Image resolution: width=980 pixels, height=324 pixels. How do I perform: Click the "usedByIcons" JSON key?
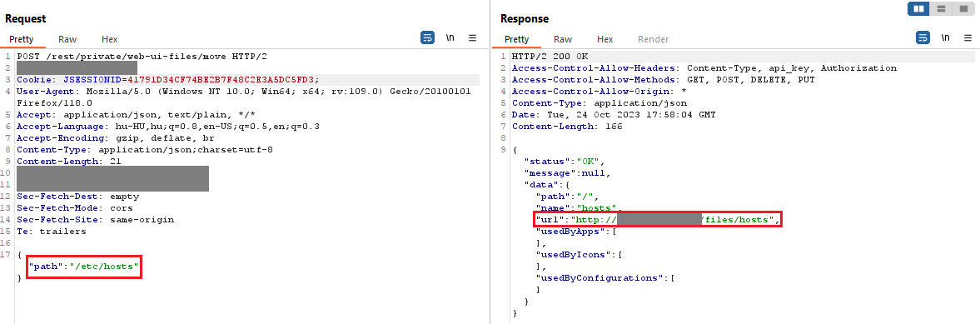coord(573,255)
